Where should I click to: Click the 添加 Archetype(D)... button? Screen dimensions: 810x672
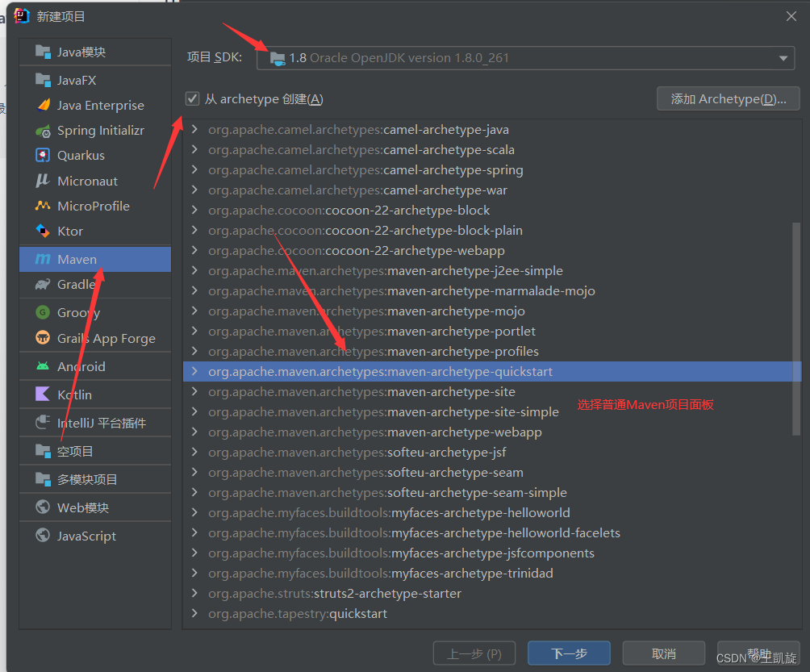pyautogui.click(x=728, y=98)
